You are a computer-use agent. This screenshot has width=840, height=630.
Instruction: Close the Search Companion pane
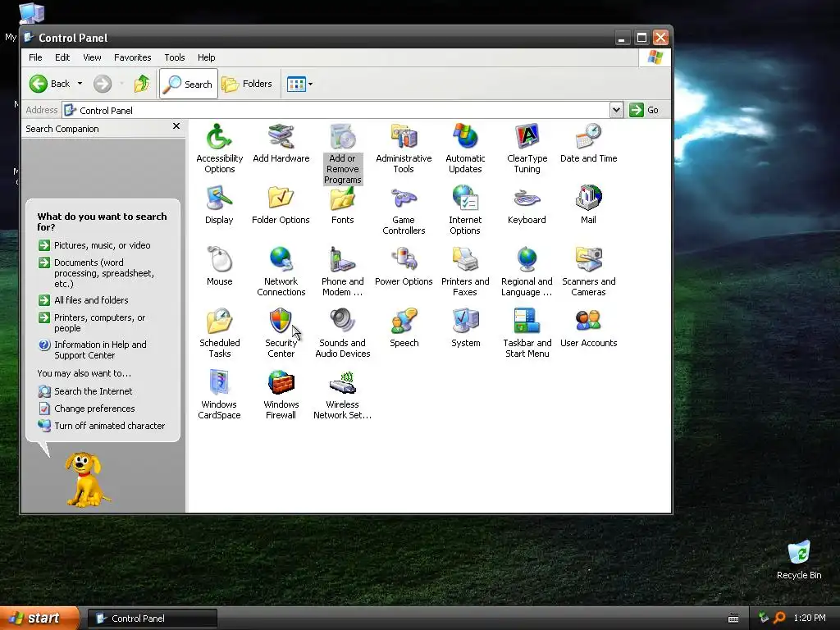point(176,126)
